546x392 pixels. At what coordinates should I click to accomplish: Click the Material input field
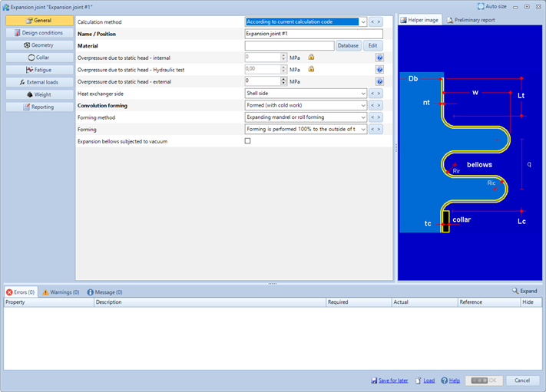pyautogui.click(x=290, y=45)
